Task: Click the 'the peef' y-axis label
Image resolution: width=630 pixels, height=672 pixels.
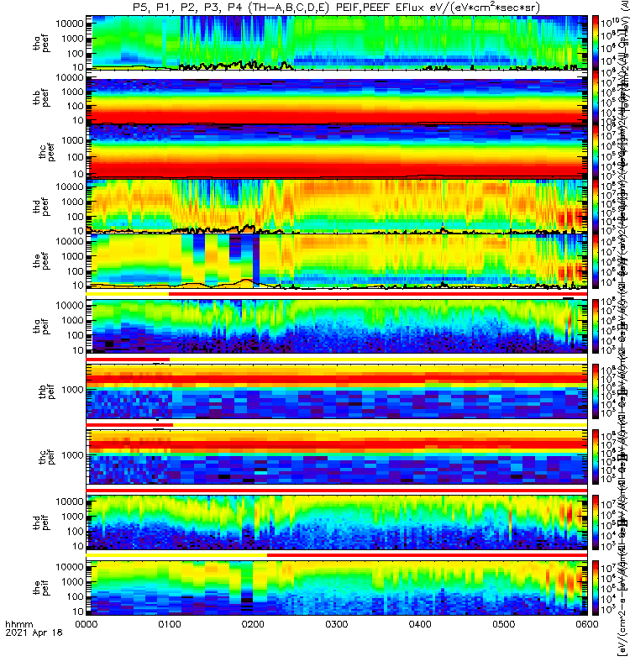Action: point(41,261)
